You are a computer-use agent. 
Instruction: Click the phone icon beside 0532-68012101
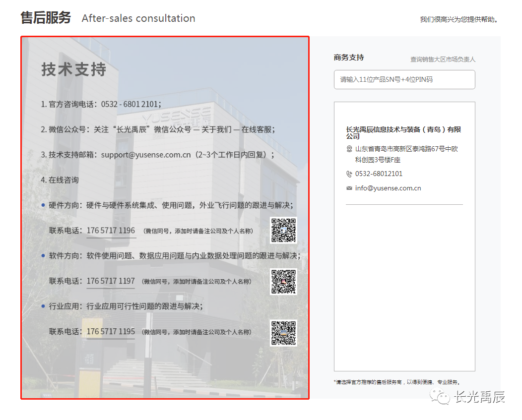(x=349, y=174)
